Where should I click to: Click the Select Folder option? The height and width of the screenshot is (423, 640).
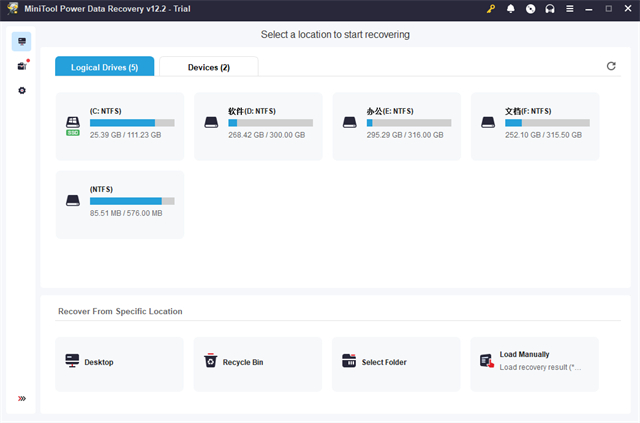coord(396,363)
